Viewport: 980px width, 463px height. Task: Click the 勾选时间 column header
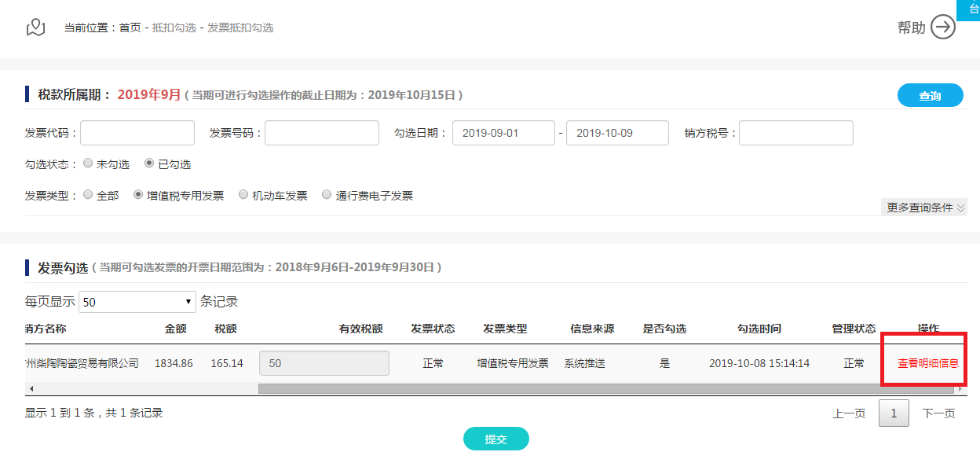coord(759,329)
